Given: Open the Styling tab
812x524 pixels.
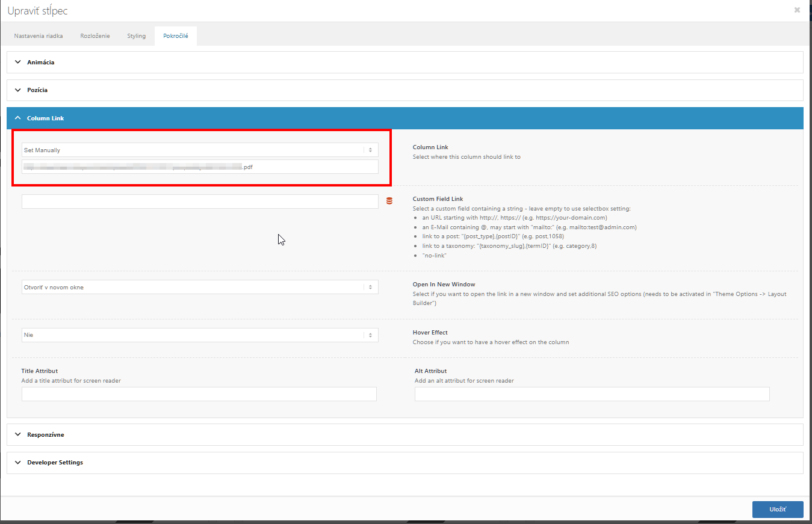Looking at the screenshot, I should 137,36.
